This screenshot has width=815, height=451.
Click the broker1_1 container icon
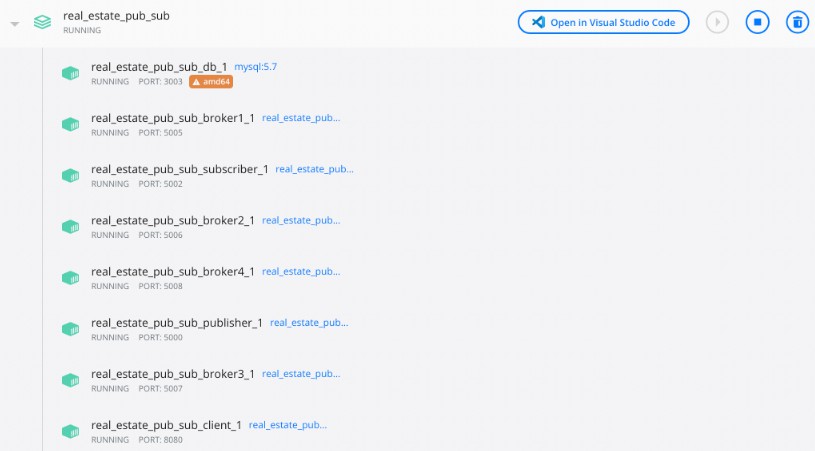[x=71, y=124]
